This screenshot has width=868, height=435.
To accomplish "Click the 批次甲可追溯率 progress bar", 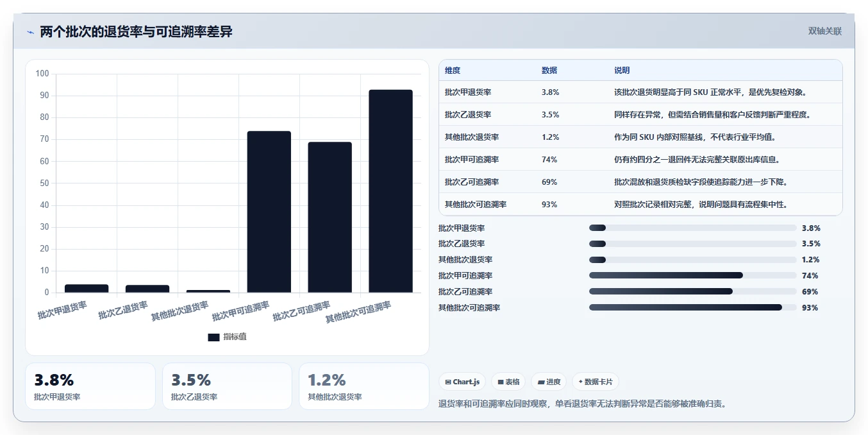I will [692, 276].
